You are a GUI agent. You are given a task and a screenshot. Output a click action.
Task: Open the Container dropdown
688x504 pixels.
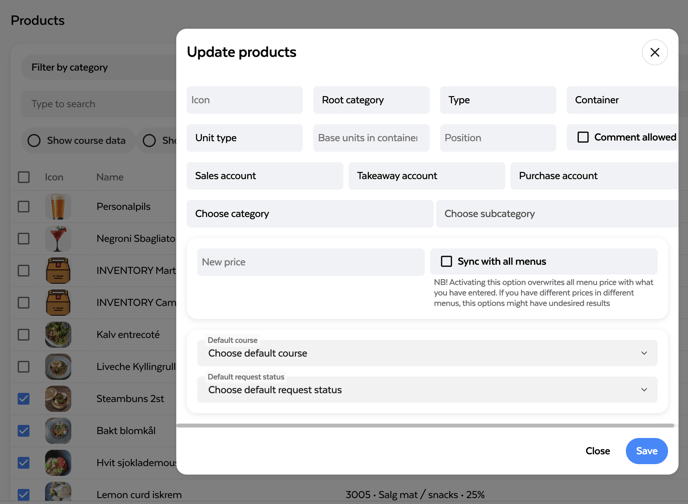point(622,100)
